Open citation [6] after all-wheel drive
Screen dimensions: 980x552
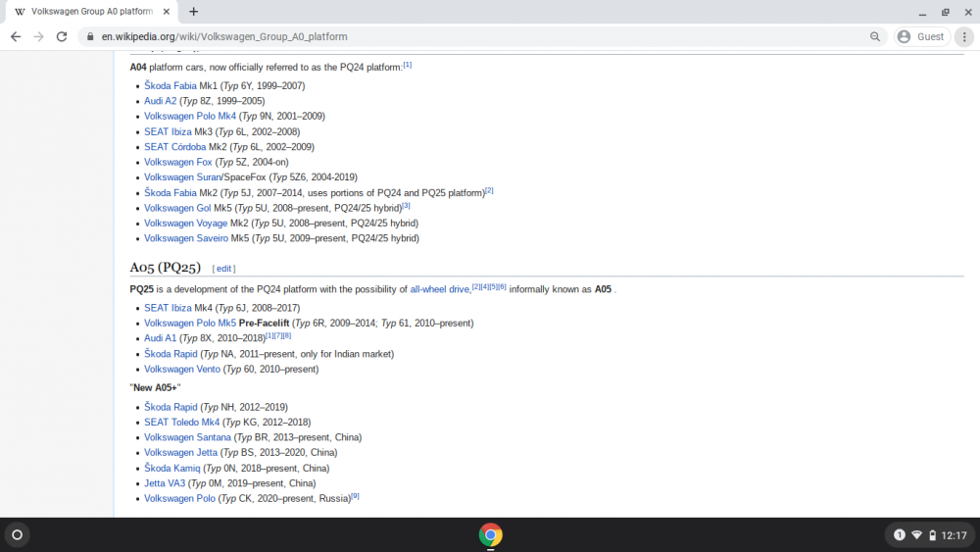pos(502,287)
